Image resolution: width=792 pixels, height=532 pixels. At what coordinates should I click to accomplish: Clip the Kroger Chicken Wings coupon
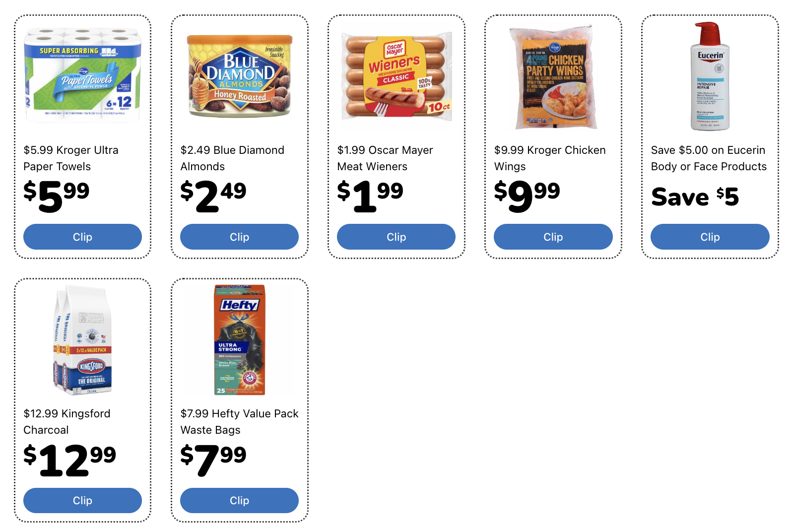(553, 237)
